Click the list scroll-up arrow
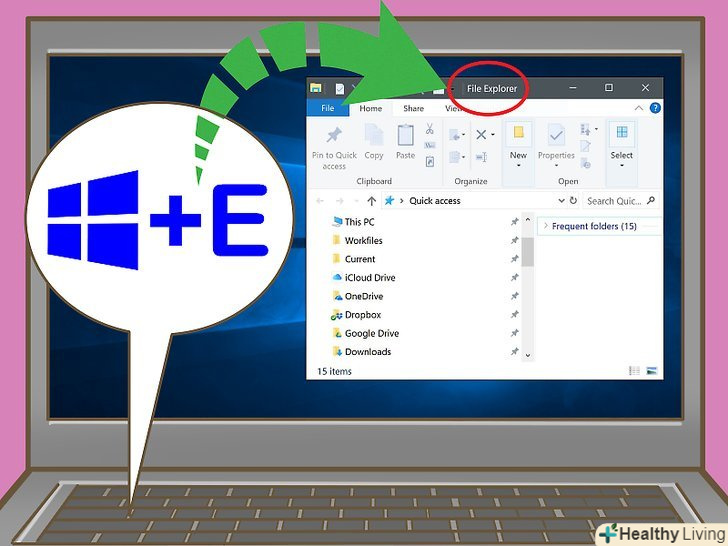728x546 pixels. click(527, 219)
